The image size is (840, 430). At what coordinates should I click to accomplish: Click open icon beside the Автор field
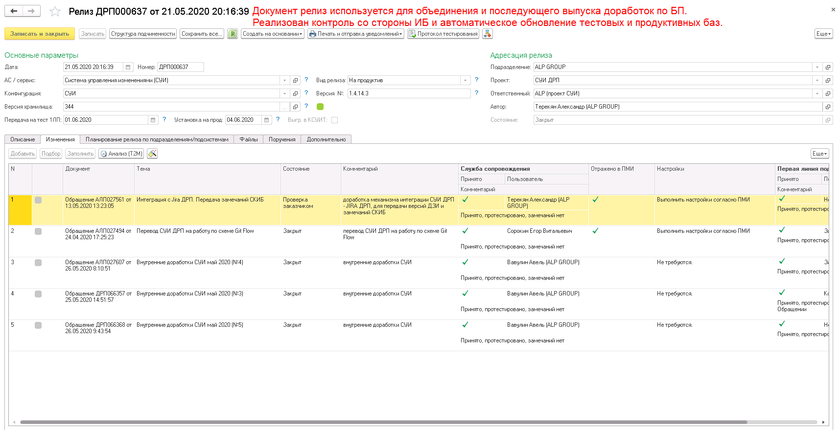[x=827, y=107]
